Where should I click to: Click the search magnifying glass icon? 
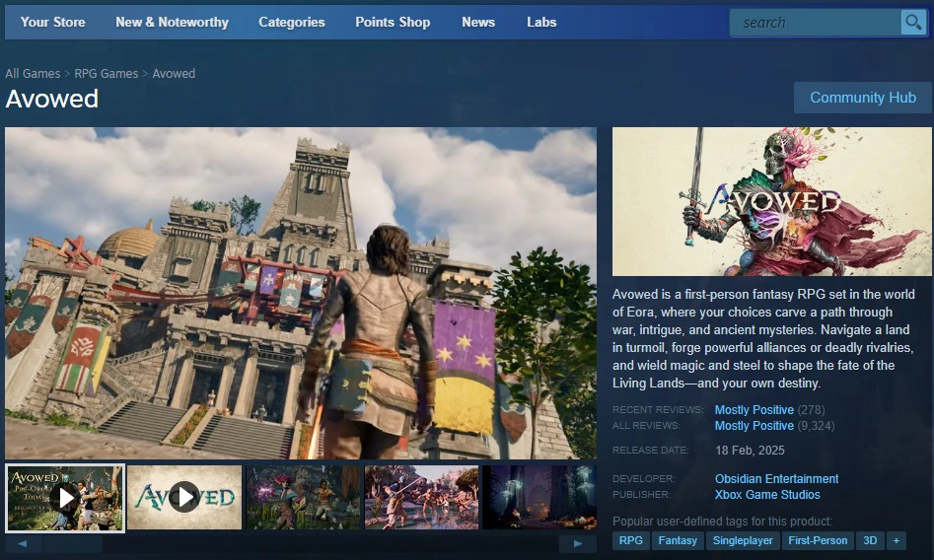coord(913,23)
